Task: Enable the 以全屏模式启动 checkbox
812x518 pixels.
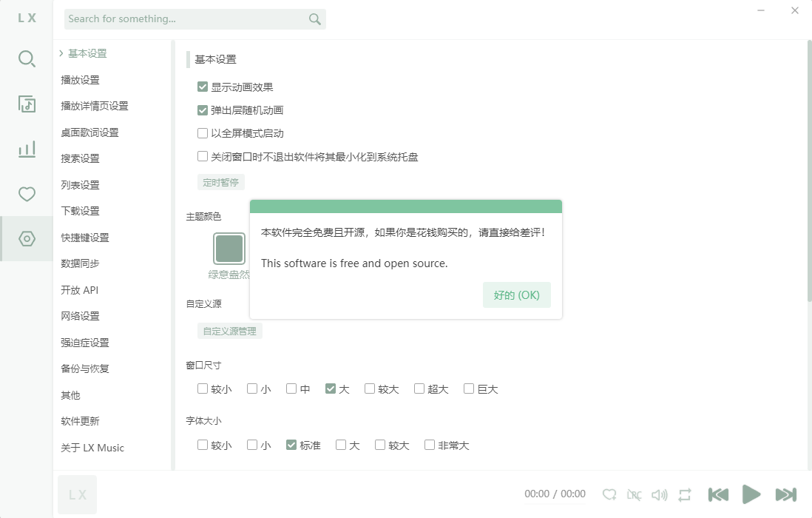Action: (203, 134)
